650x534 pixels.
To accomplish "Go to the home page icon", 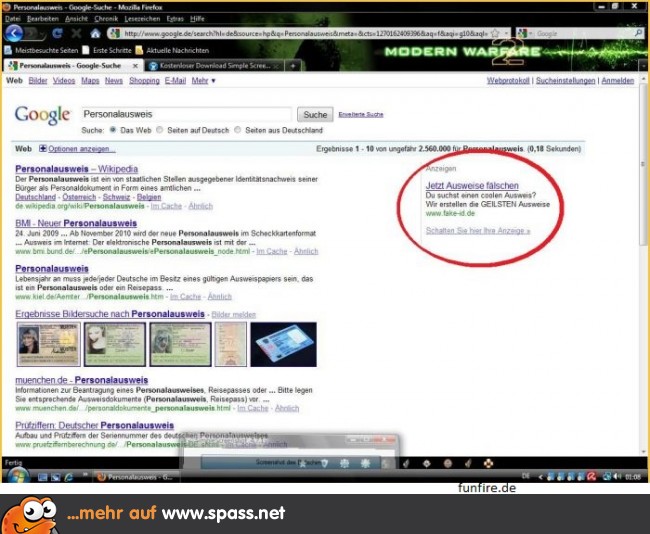I will (95, 33).
